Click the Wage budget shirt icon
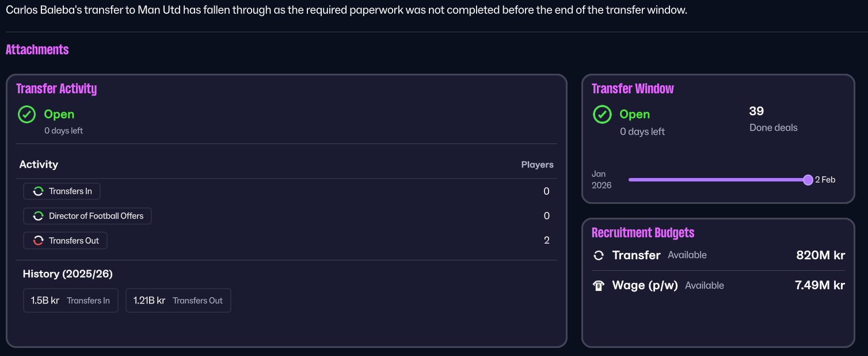Viewport: 868px width, 356px height. [599, 286]
